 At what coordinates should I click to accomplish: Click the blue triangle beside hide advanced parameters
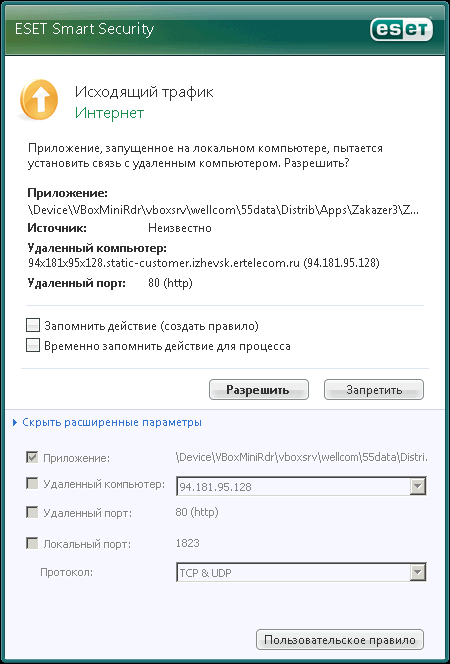[x=15, y=422]
